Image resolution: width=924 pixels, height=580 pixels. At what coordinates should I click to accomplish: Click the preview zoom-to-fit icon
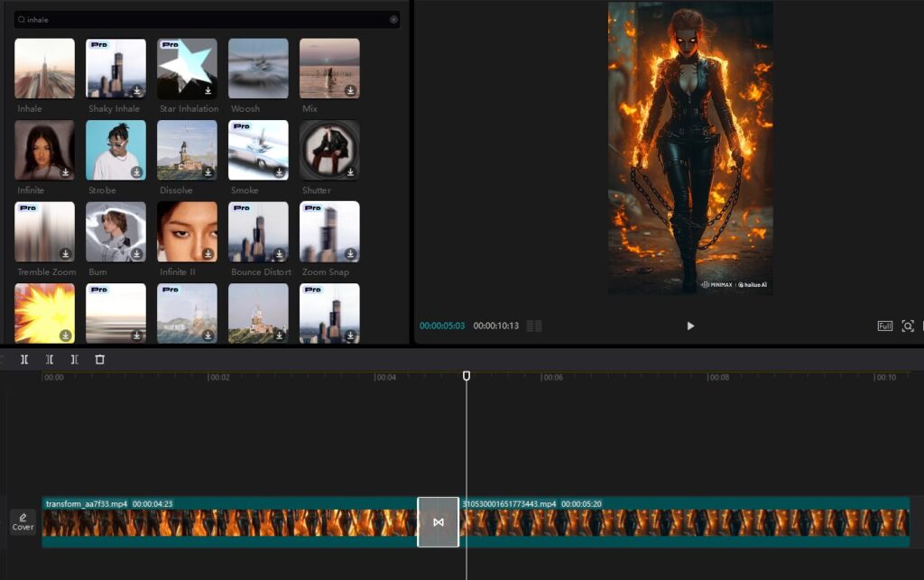pos(908,327)
